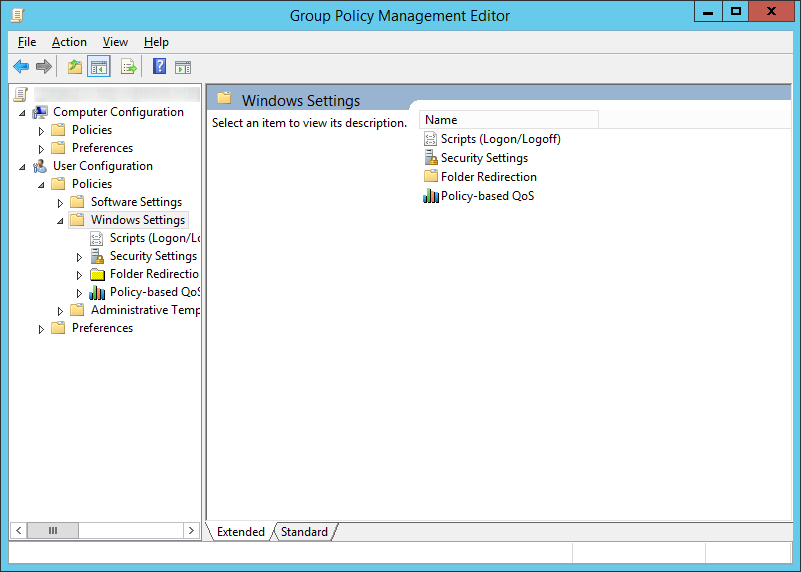The width and height of the screenshot is (801, 572).
Task: Open the View menu
Action: click(115, 42)
